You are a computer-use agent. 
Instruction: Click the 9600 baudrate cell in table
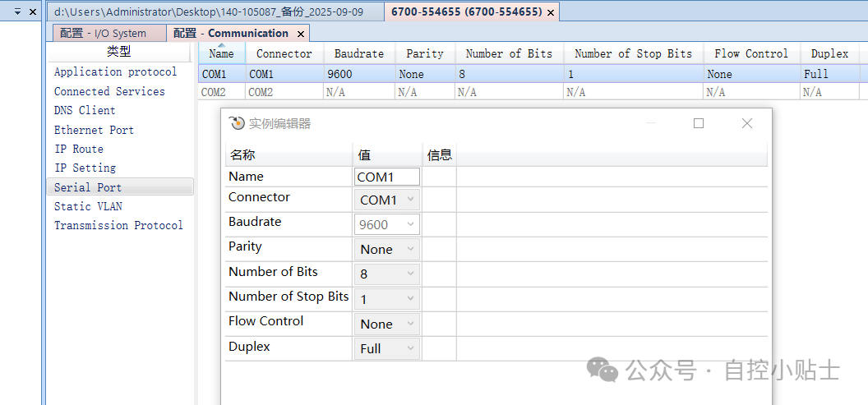click(x=359, y=74)
